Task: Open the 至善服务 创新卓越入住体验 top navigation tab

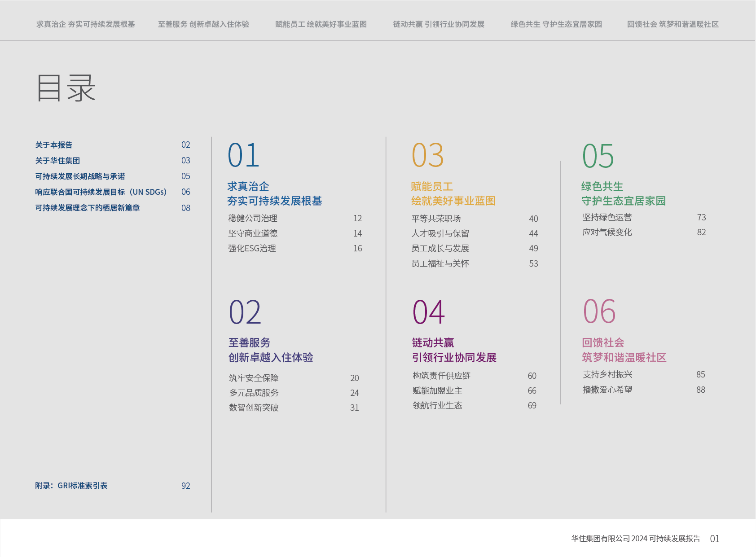Action: (203, 24)
